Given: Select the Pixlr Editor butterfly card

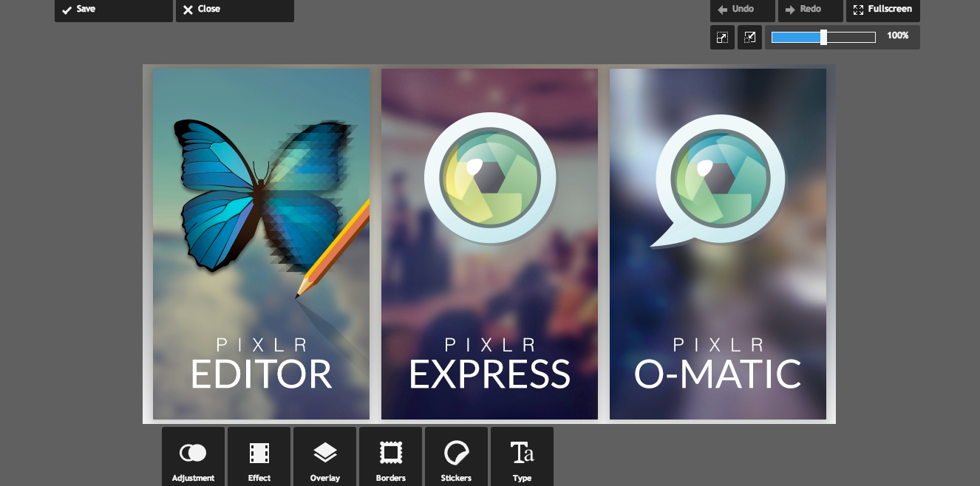Looking at the screenshot, I should (x=261, y=244).
